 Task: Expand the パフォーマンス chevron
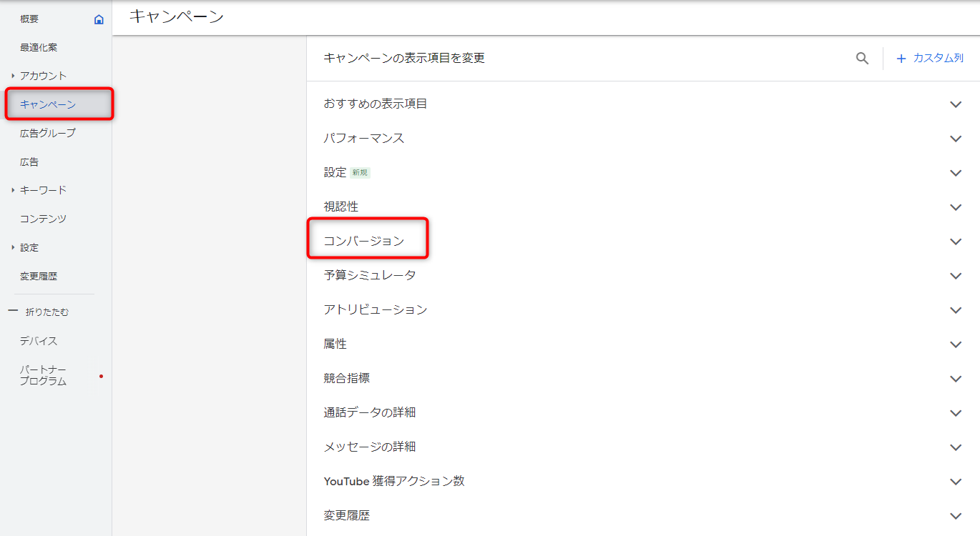[956, 139]
